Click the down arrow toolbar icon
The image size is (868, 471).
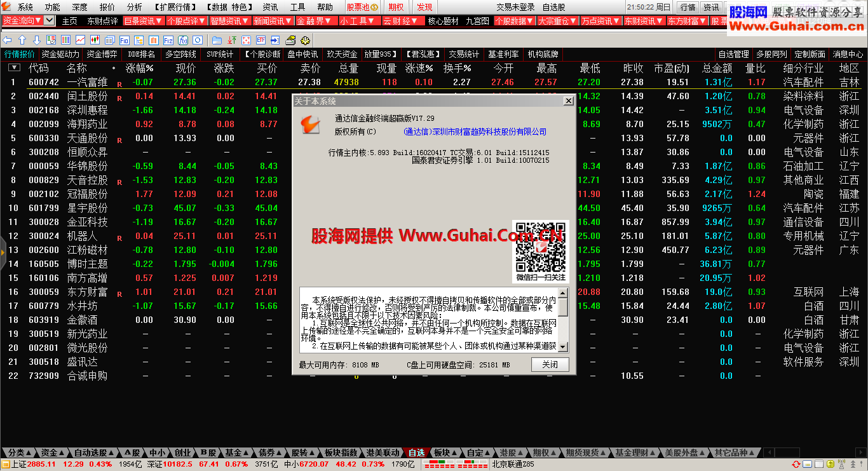pyautogui.click(x=37, y=39)
